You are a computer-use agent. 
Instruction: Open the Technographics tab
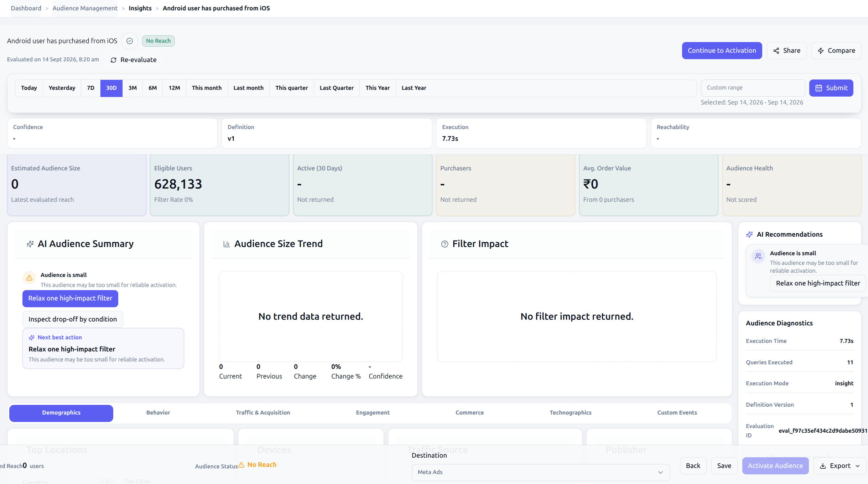point(570,413)
